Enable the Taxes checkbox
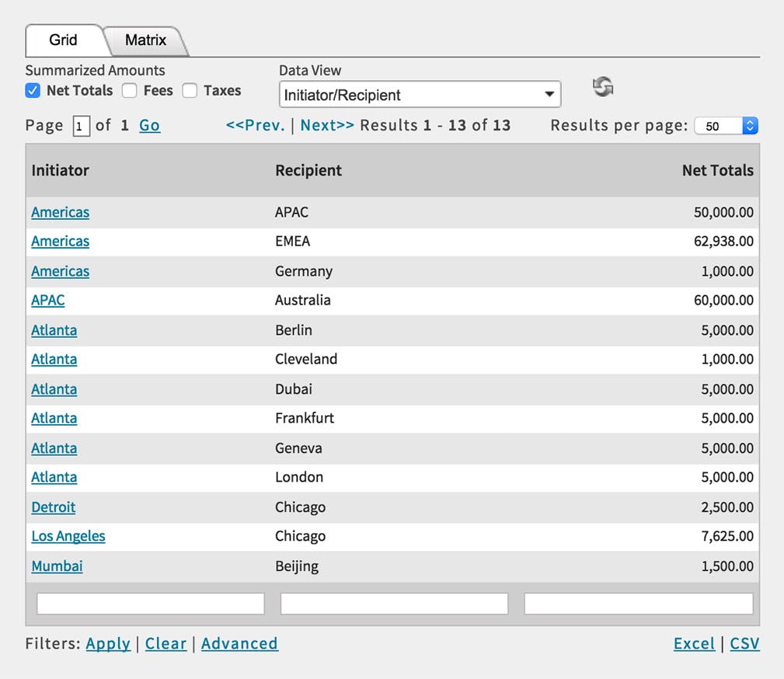 pos(190,90)
